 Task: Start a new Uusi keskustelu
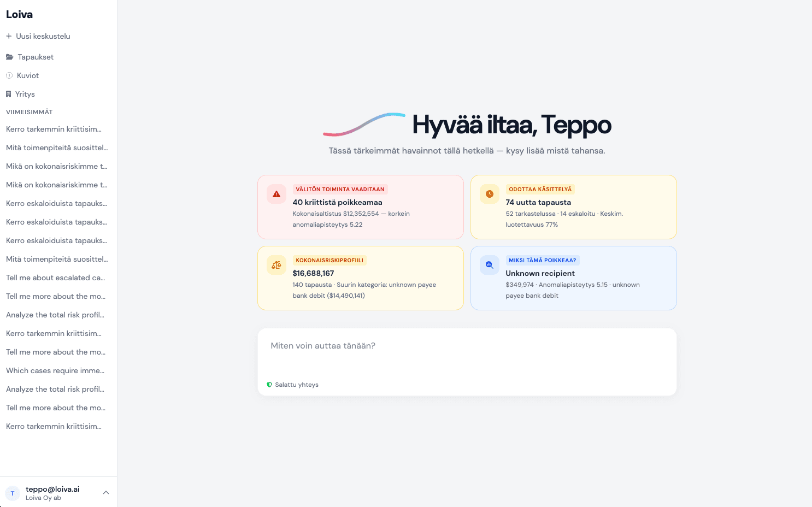click(44, 36)
